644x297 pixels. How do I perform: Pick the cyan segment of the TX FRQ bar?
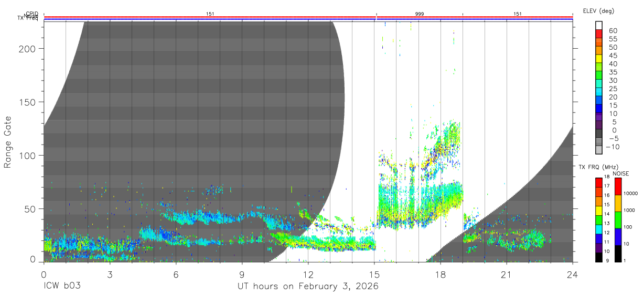click(x=599, y=229)
